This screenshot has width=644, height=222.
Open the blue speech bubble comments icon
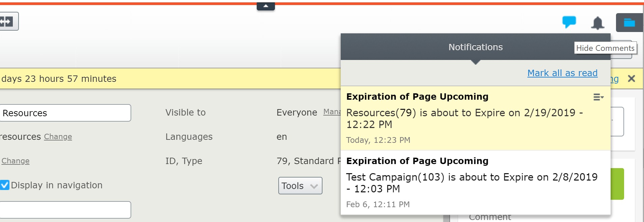tap(569, 22)
